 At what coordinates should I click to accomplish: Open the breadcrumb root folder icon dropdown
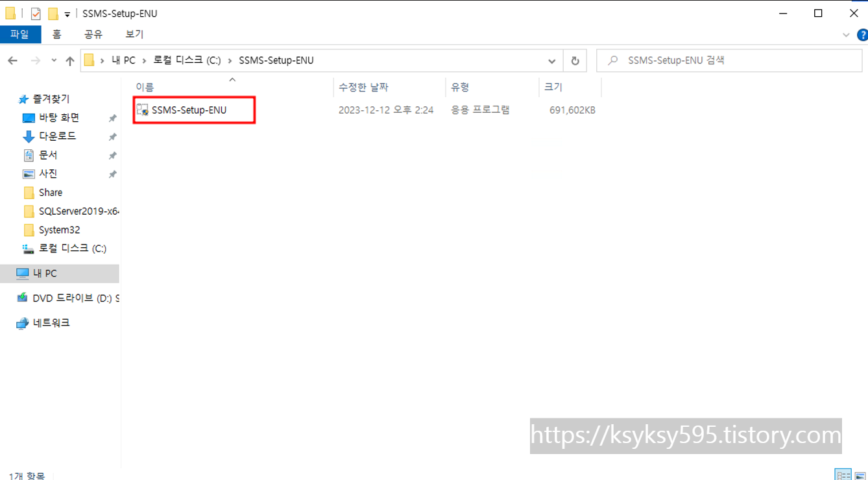click(x=90, y=60)
